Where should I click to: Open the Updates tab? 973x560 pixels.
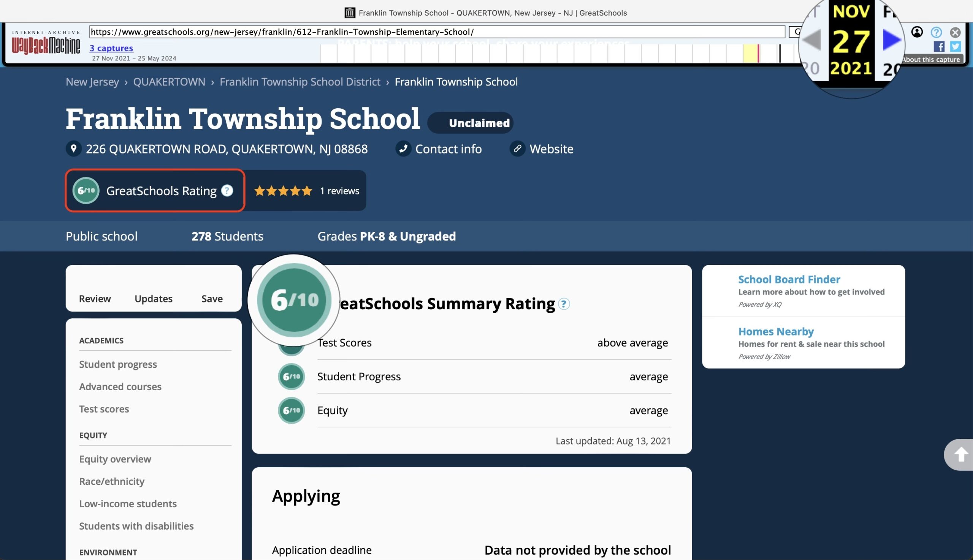pyautogui.click(x=154, y=299)
